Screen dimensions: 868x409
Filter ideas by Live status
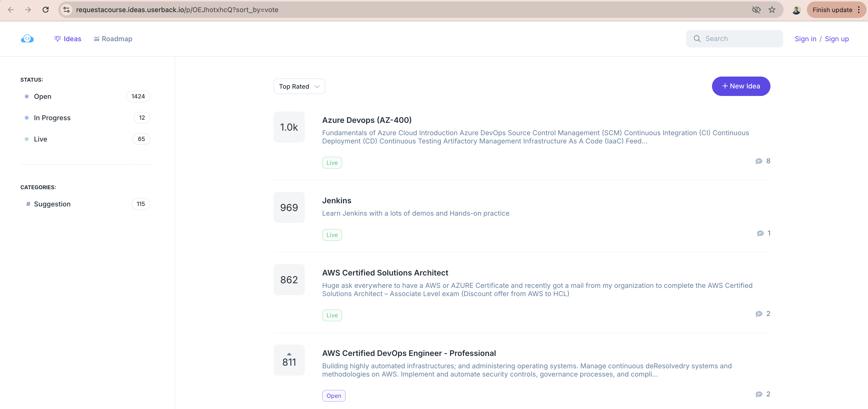coord(41,139)
